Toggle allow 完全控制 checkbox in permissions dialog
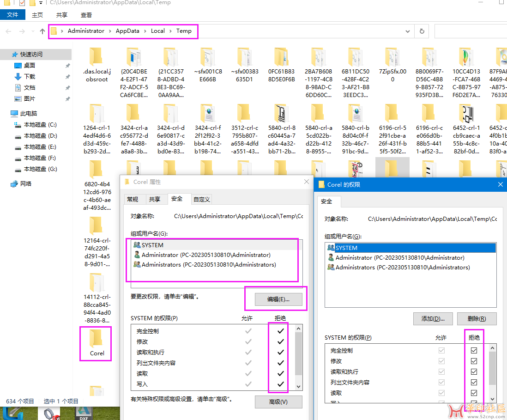Viewport: 507px width, 420px height. (x=442, y=350)
